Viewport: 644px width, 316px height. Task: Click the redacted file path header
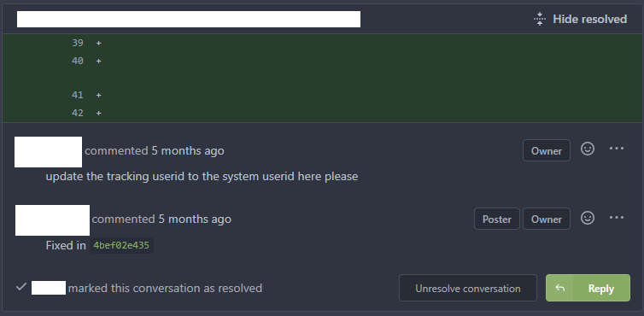tap(189, 20)
